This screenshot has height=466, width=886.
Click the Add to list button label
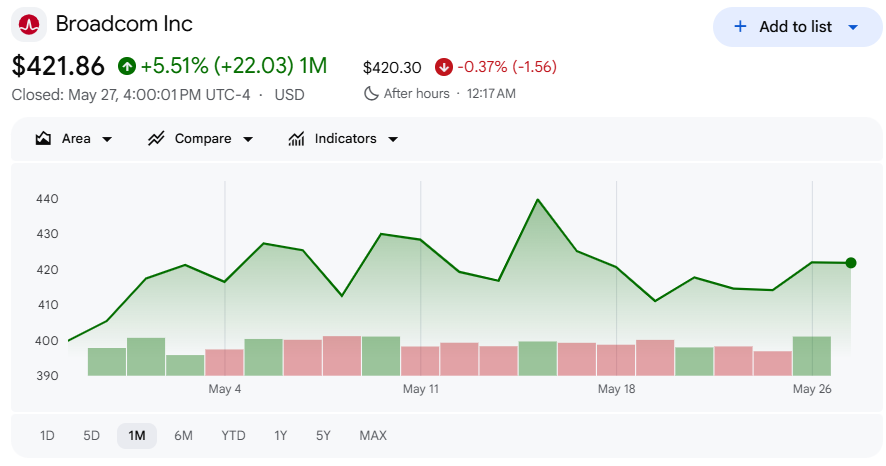click(796, 27)
